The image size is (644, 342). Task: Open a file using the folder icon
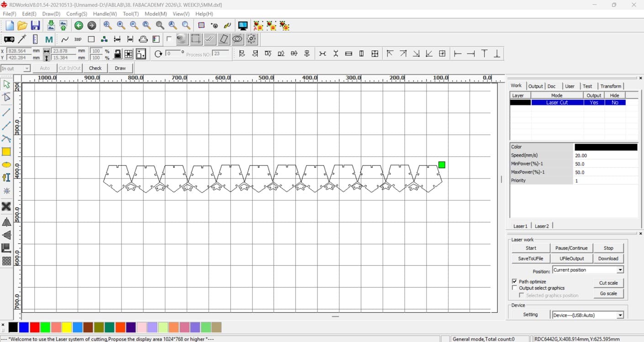pos(22,26)
